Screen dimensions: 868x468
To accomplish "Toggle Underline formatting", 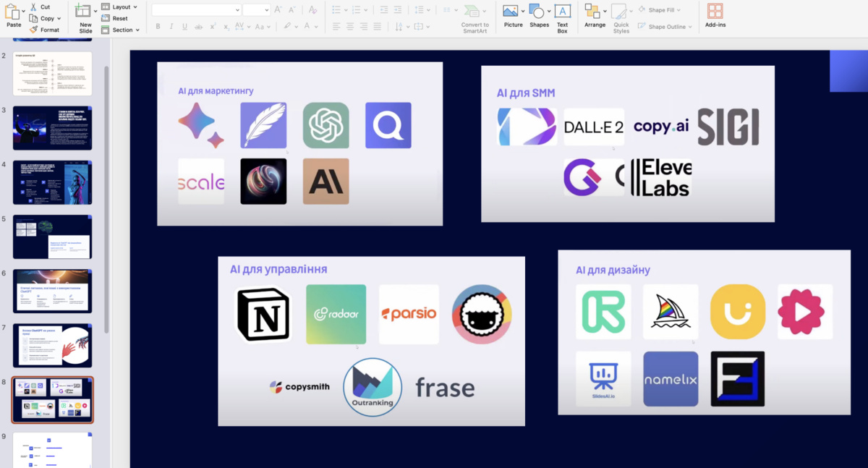I will [x=185, y=27].
